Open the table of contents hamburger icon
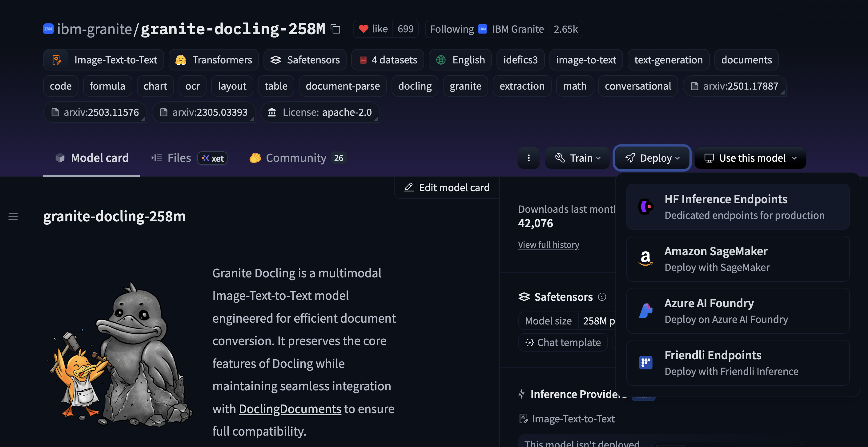868x447 pixels. point(13,217)
